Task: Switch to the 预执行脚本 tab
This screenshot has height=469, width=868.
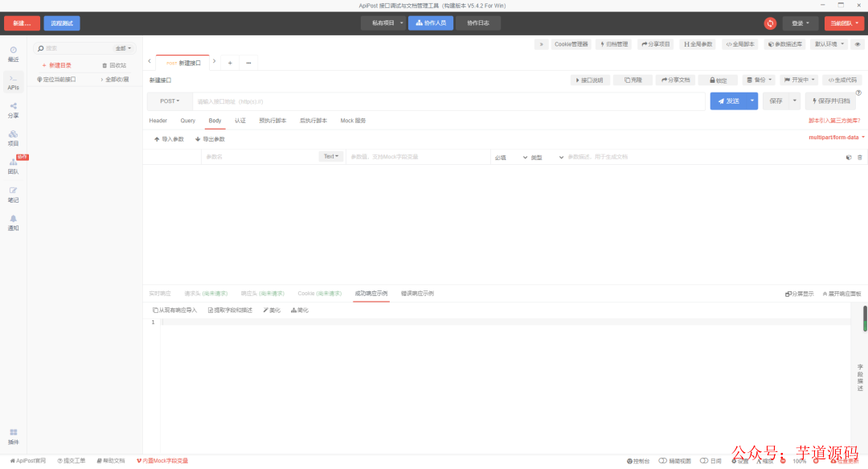Action: [272, 121]
